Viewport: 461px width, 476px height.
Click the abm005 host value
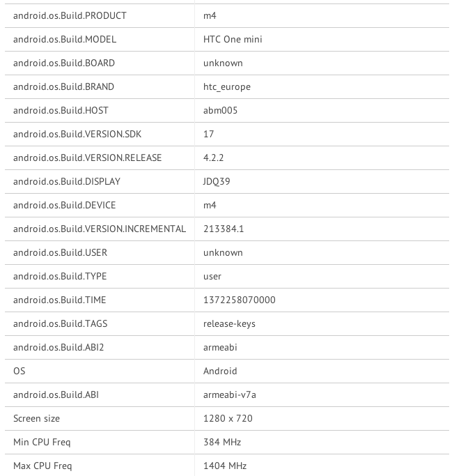(220, 110)
